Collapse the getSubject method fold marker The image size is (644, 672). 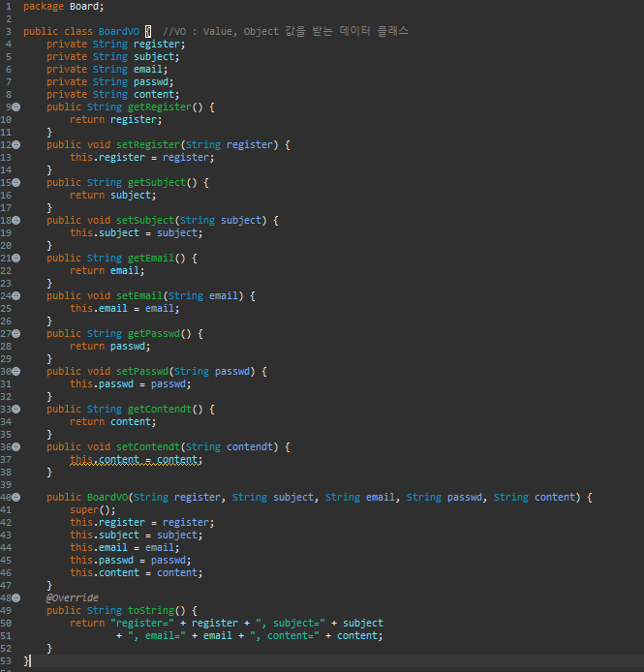pyautogui.click(x=16, y=183)
